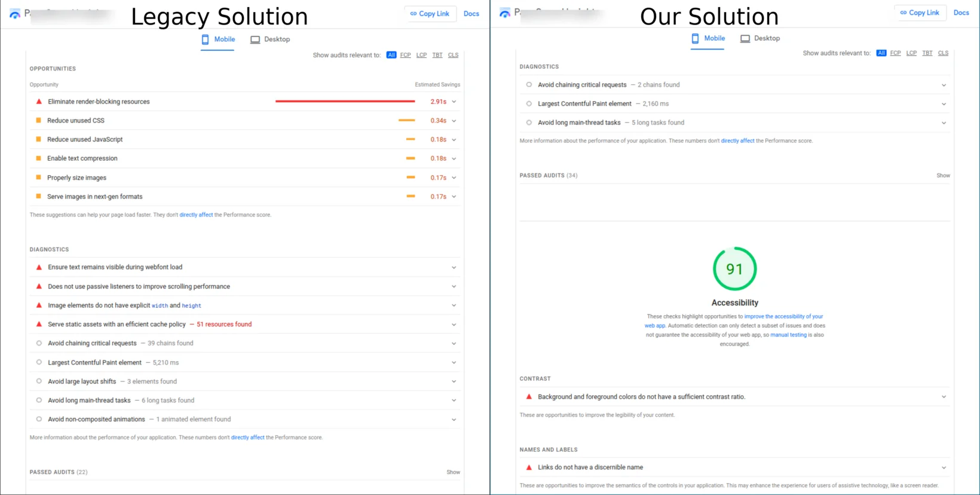Filter audits by LCP in Our Solution pane
This screenshot has height=495, width=980.
911,53
